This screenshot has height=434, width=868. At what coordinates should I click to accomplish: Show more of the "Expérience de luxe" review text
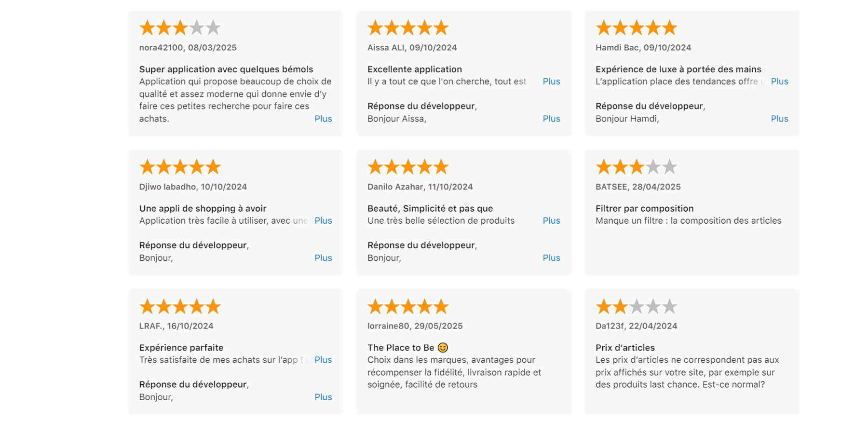tap(779, 81)
